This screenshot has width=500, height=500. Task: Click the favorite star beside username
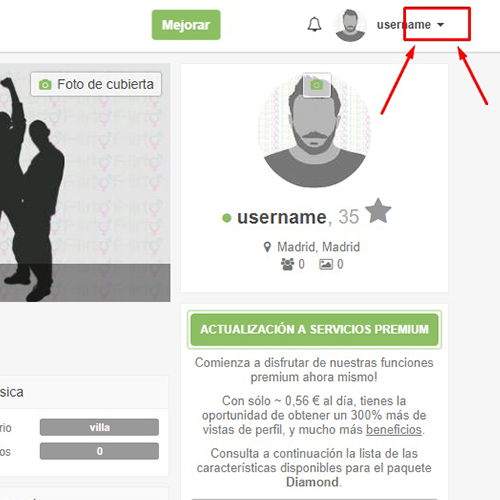[x=378, y=211]
